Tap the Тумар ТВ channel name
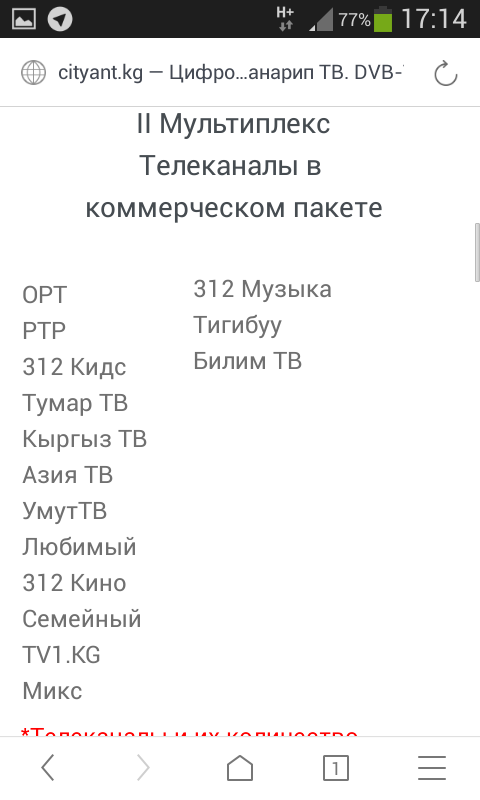 [x=74, y=403]
